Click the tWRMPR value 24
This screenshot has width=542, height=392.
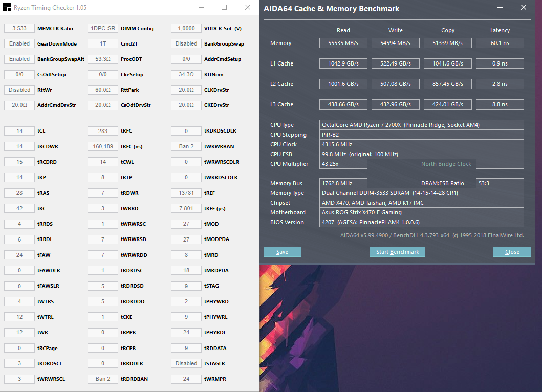(186, 379)
